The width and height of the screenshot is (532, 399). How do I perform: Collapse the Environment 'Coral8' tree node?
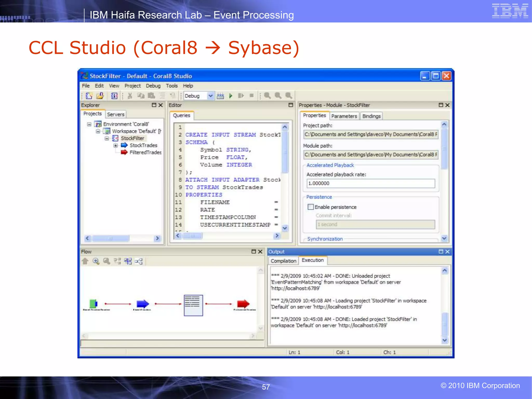point(89,124)
